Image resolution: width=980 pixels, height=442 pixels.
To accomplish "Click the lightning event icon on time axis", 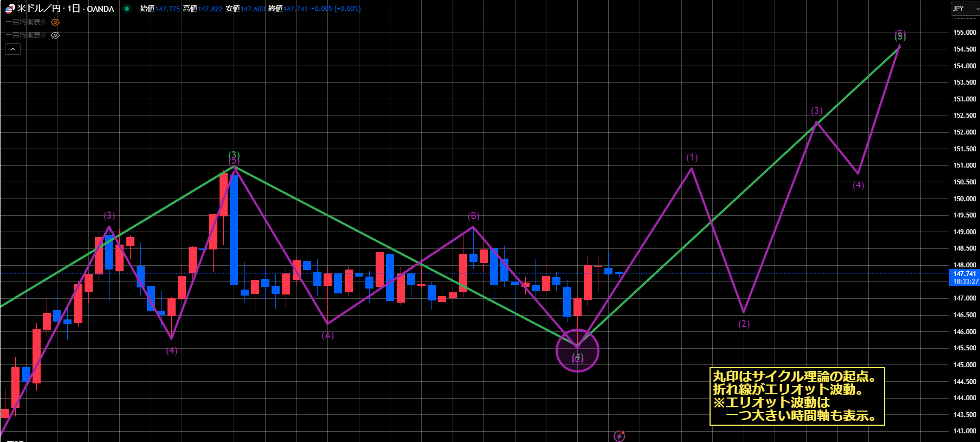I will 619,436.
